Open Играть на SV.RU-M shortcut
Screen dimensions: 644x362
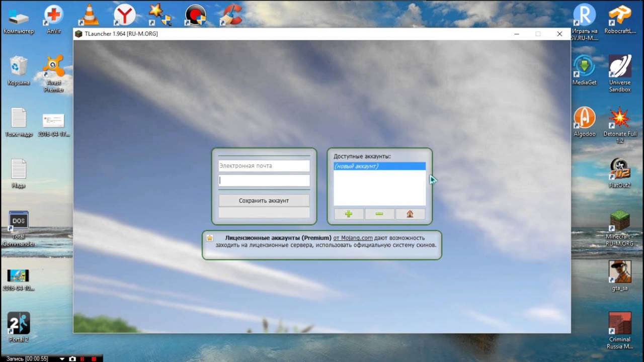pos(584,22)
